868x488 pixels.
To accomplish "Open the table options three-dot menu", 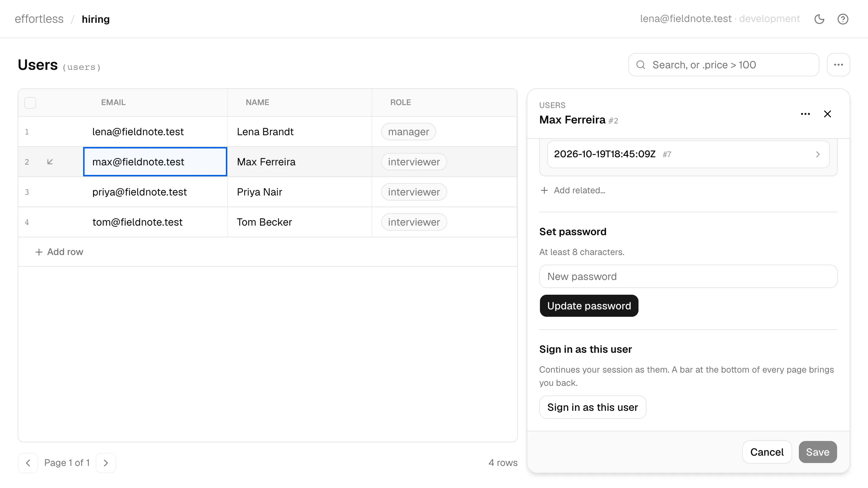I will click(x=839, y=65).
